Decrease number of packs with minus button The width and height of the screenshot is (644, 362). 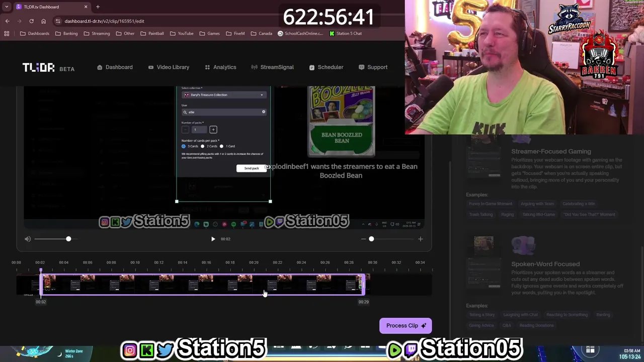coord(185,130)
